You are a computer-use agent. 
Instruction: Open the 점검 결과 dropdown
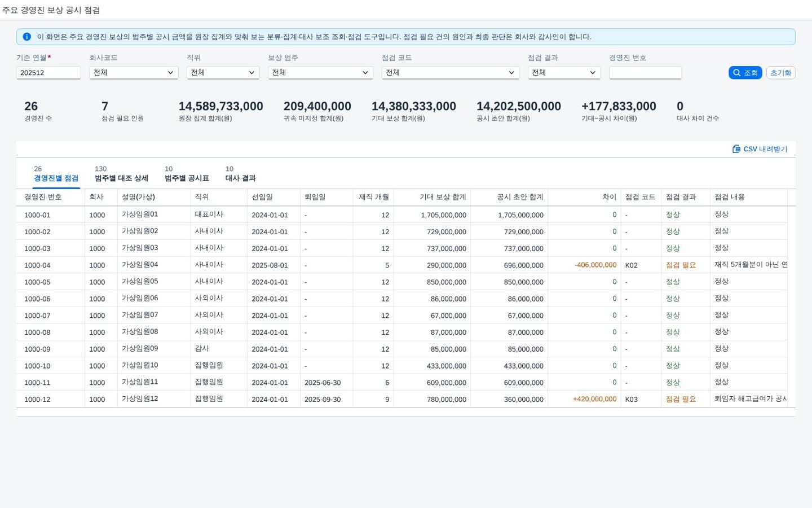pyautogui.click(x=564, y=73)
